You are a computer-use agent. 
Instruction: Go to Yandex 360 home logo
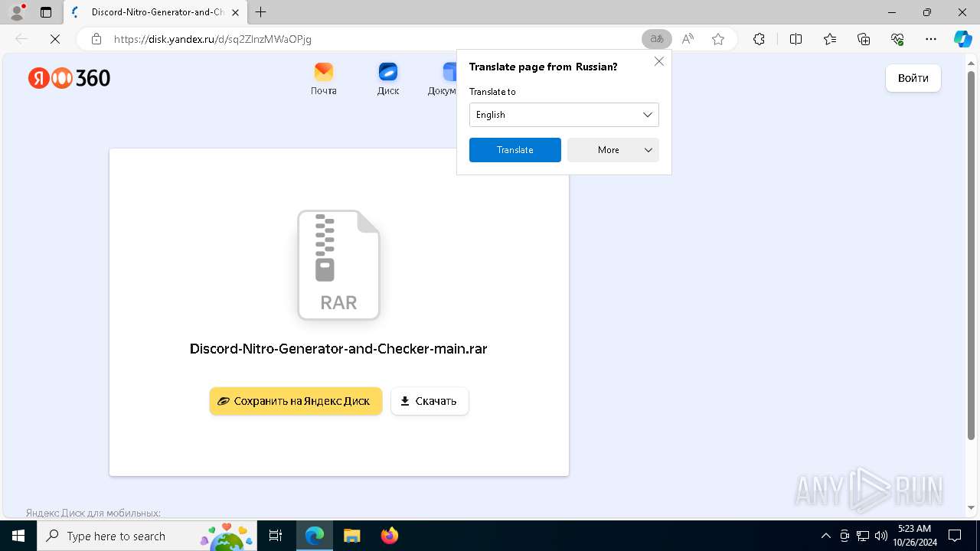[x=69, y=78]
